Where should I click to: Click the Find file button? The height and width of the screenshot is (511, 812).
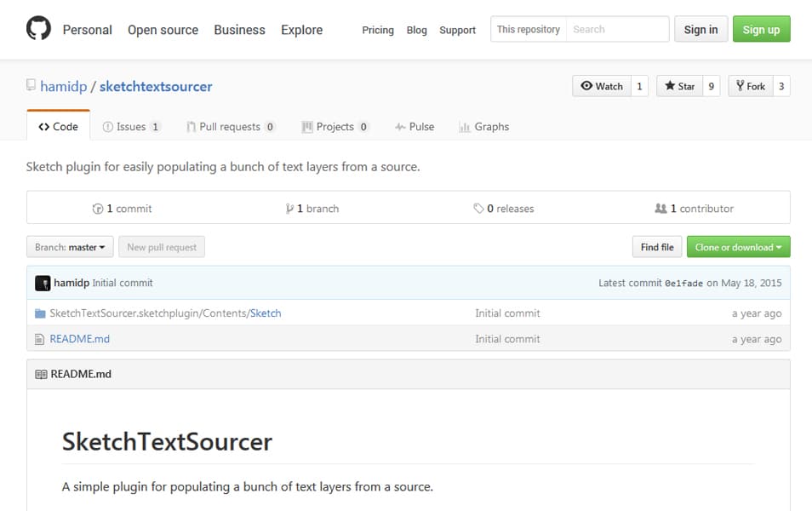(x=656, y=247)
